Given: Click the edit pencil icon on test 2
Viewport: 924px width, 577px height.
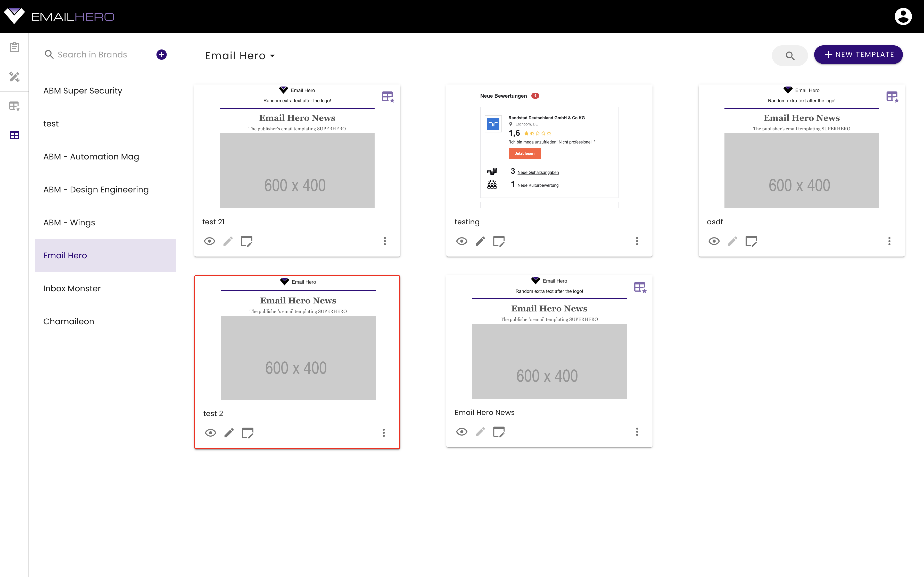Looking at the screenshot, I should 229,433.
